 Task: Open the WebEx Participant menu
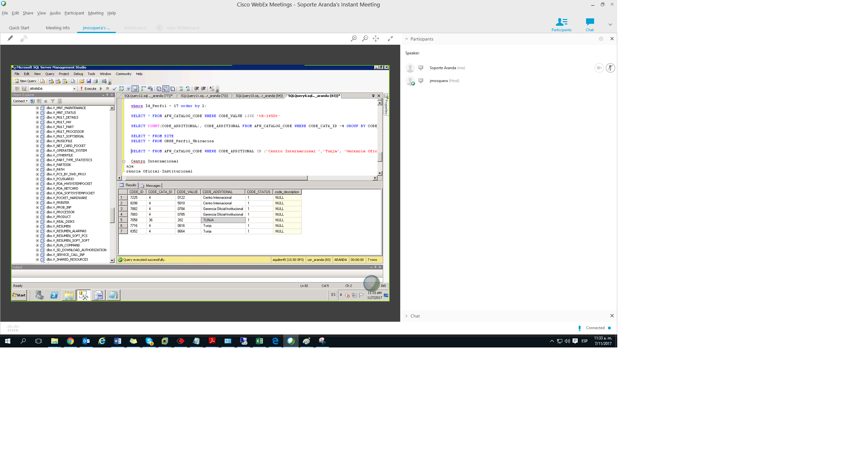74,13
